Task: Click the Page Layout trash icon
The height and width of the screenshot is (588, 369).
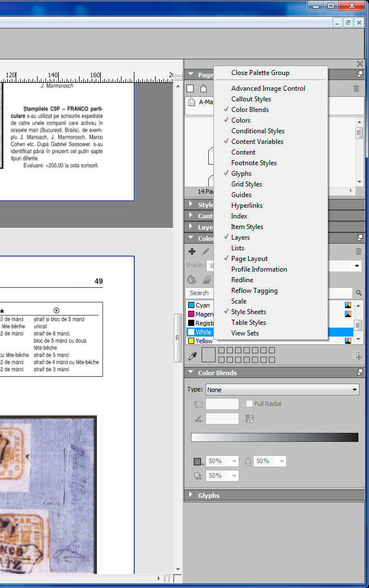Action: pyautogui.click(x=356, y=88)
